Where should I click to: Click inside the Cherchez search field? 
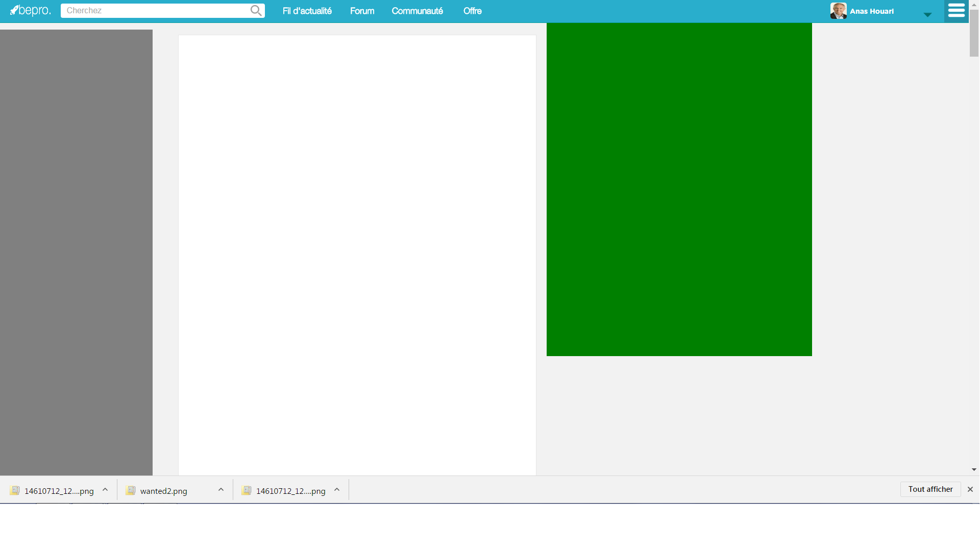[153, 10]
